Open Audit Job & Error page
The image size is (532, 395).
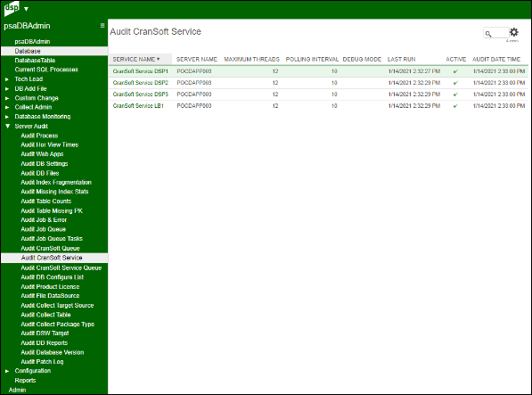tap(44, 220)
